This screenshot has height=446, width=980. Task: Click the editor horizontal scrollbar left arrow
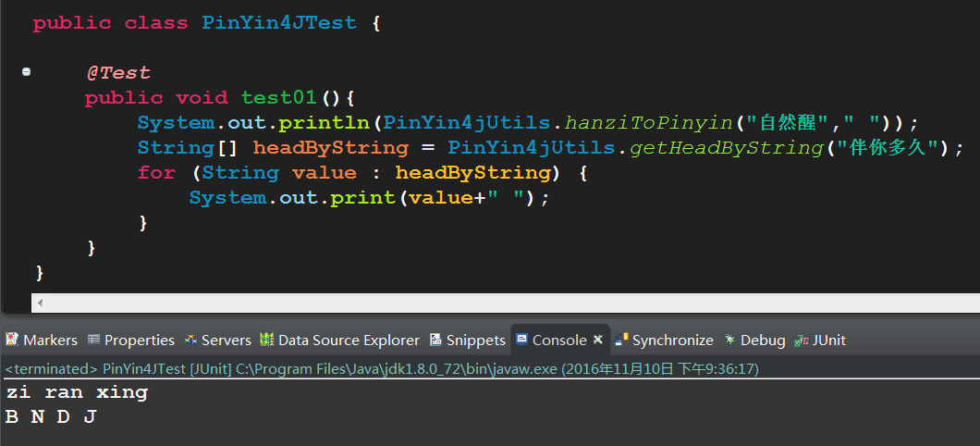(40, 303)
